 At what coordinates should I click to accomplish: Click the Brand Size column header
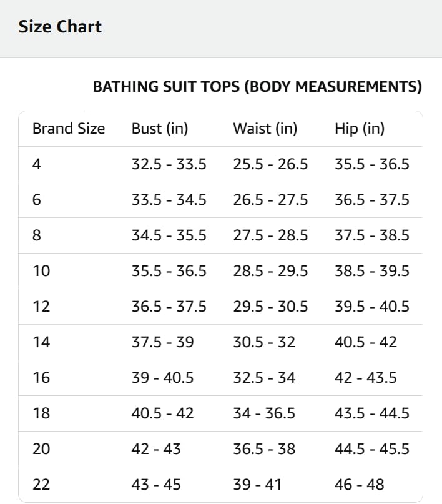click(69, 129)
